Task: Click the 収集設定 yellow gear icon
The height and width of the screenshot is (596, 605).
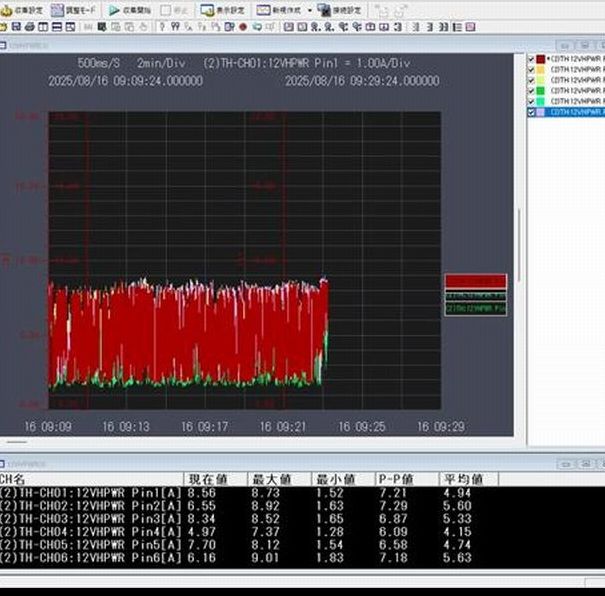Action: click(7, 10)
